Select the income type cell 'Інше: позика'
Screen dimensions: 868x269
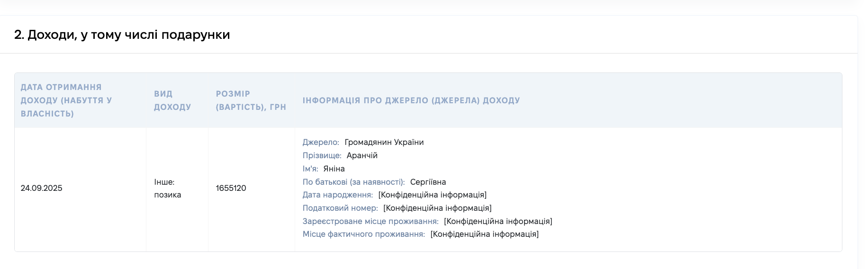coord(168,188)
